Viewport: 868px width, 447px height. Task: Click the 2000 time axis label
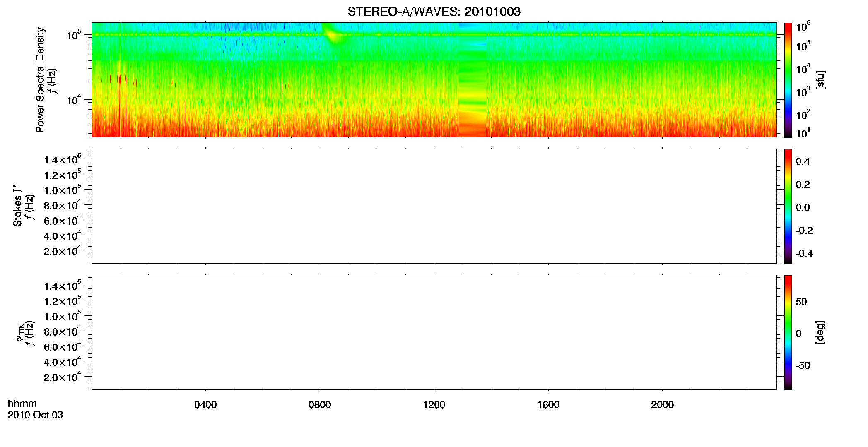click(x=662, y=405)
